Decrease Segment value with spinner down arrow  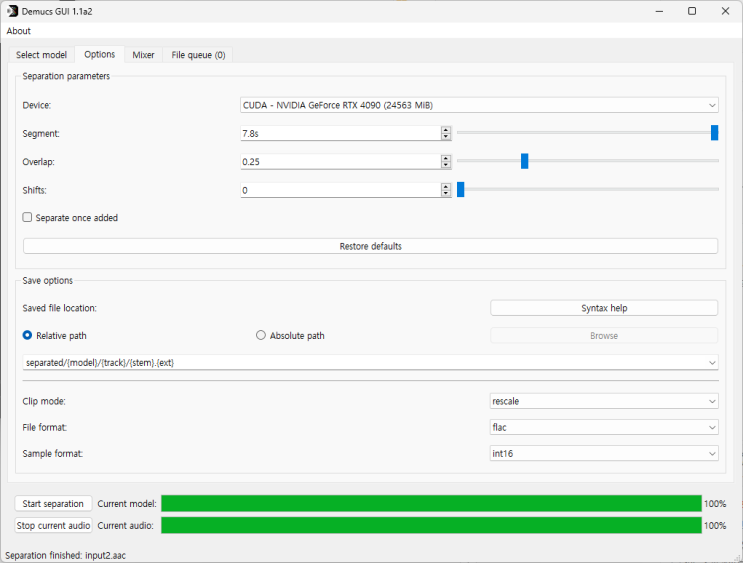pyautogui.click(x=445, y=136)
